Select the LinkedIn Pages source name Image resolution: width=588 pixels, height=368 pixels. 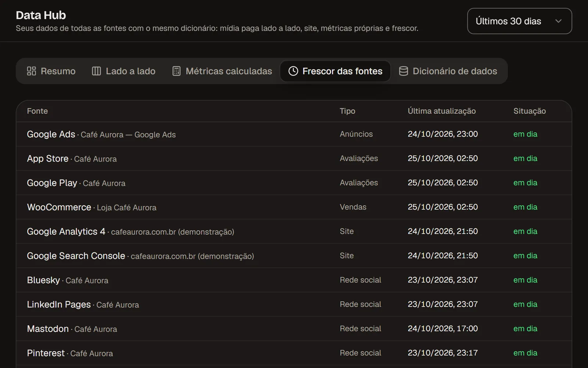point(59,304)
